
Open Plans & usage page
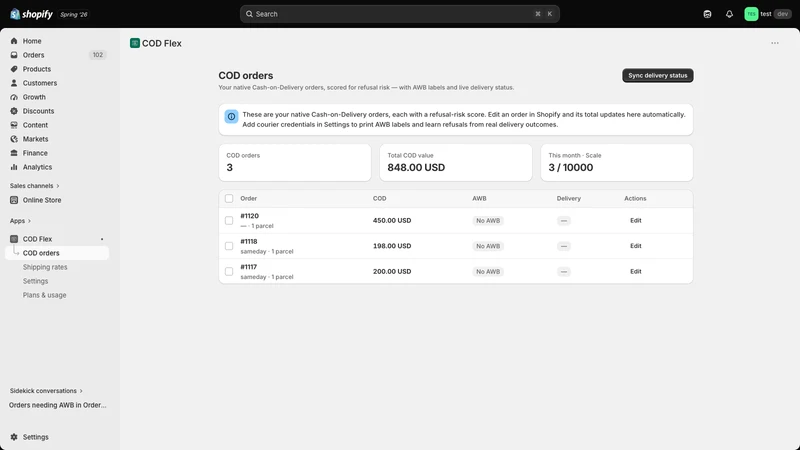(44, 295)
